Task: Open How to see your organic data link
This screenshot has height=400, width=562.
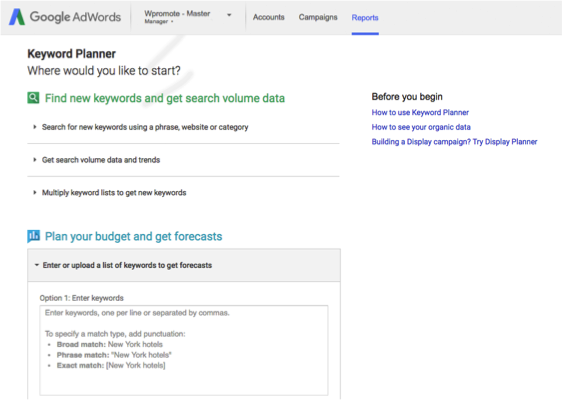Action: (x=421, y=127)
